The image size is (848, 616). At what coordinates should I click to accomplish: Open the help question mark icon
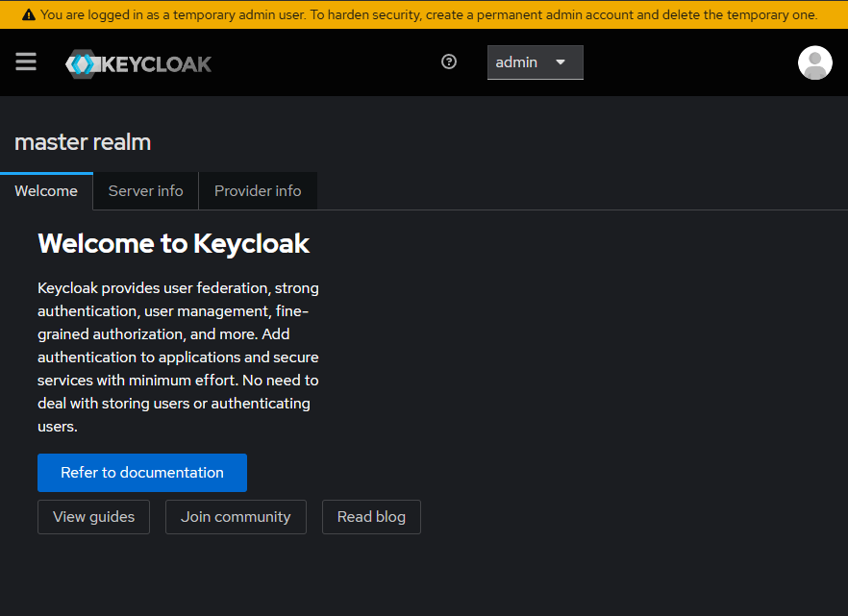[x=449, y=62]
